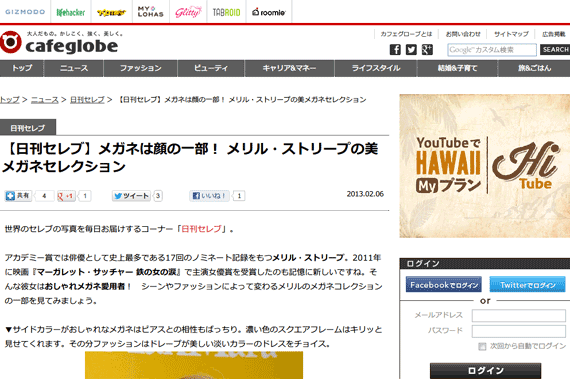Image resolution: width=570 pixels, height=379 pixels.
Task: Focus the Google カスタム検索 field
Action: pyautogui.click(x=492, y=50)
